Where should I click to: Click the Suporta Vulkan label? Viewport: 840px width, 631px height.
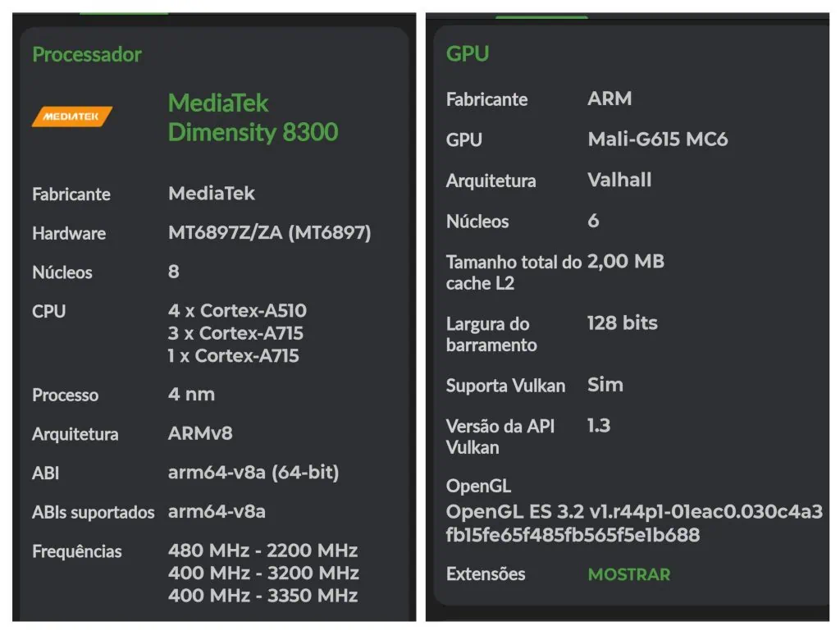click(505, 386)
